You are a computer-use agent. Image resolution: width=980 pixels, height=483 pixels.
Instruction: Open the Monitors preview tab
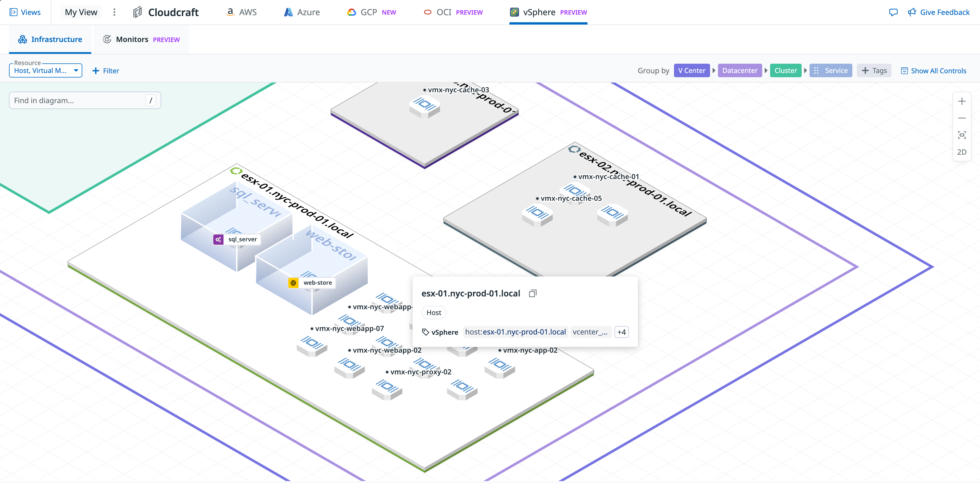(141, 39)
